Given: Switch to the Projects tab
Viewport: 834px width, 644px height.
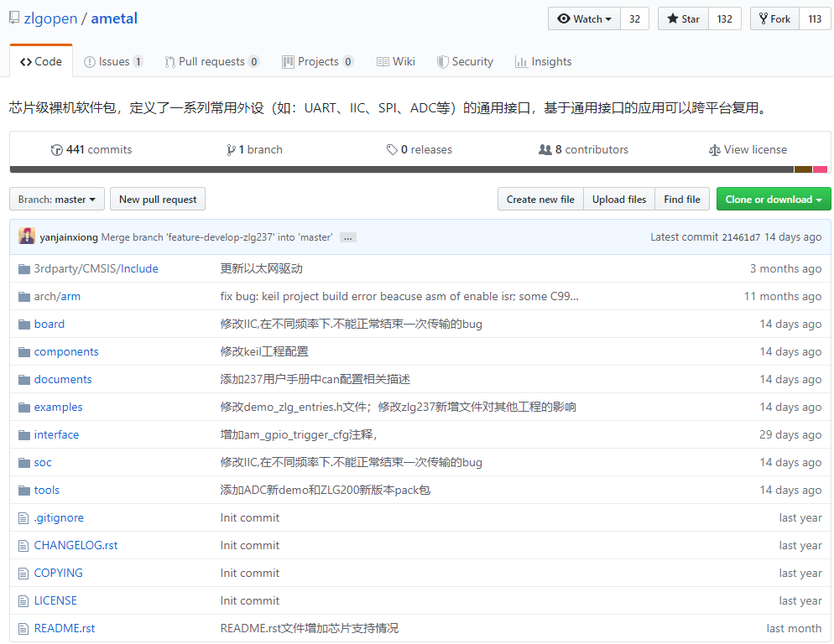Looking at the screenshot, I should coord(317,62).
